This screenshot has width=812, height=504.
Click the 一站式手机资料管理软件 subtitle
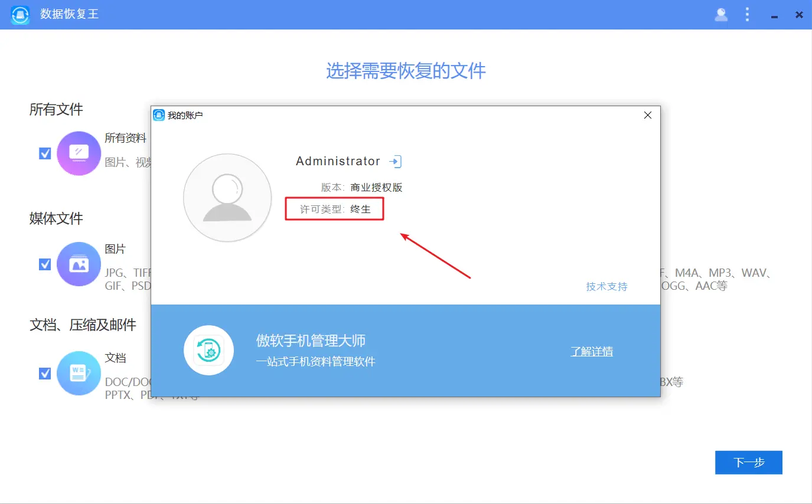(316, 362)
